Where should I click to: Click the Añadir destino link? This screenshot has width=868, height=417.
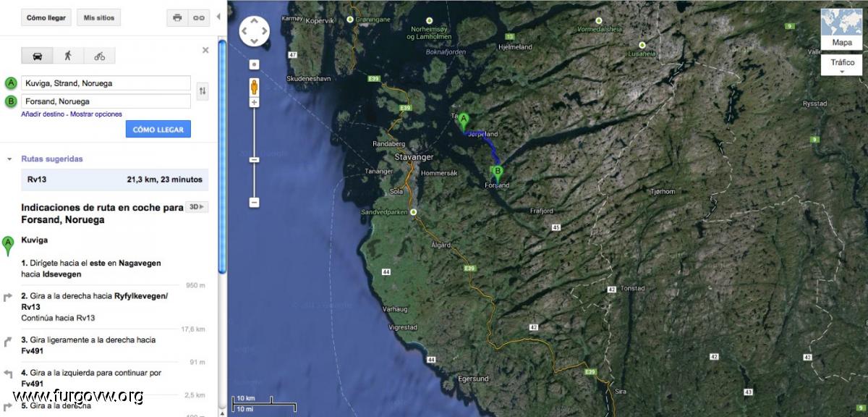coord(43,114)
